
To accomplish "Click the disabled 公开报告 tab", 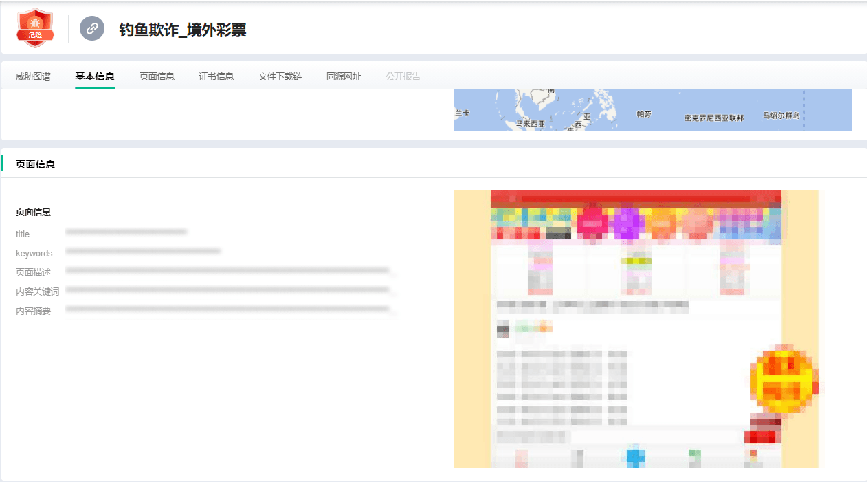I will coord(403,76).
